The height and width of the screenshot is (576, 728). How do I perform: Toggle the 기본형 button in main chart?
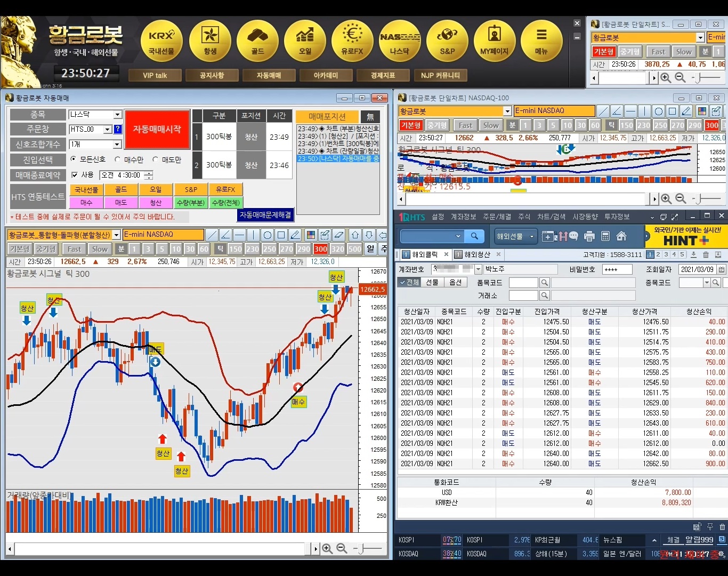tap(20, 249)
